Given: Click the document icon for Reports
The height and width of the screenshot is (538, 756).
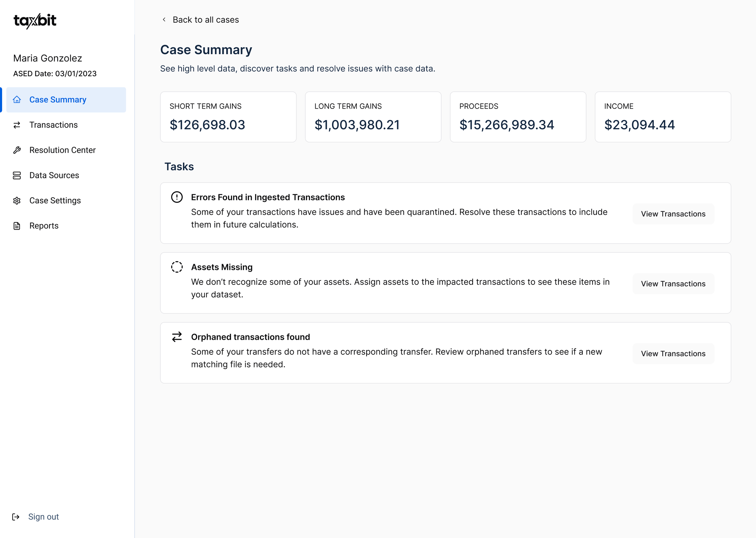Looking at the screenshot, I should (x=17, y=226).
